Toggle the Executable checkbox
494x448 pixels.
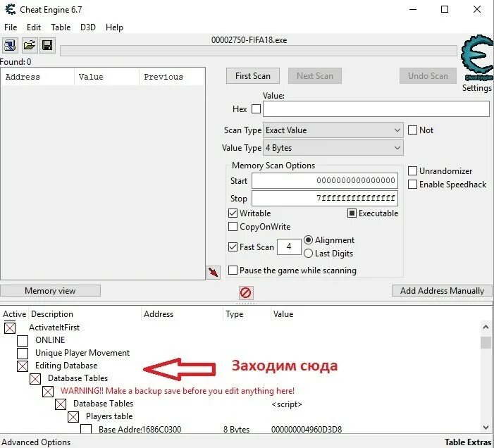point(352,213)
